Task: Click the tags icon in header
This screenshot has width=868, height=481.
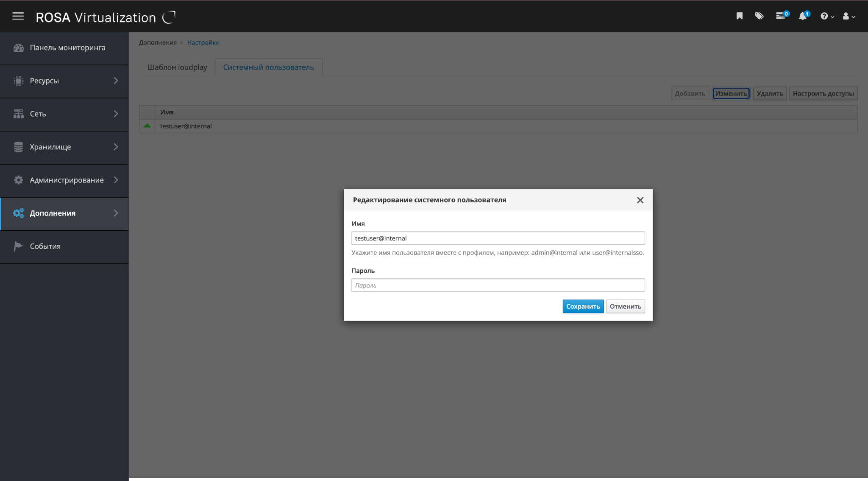Action: click(759, 16)
